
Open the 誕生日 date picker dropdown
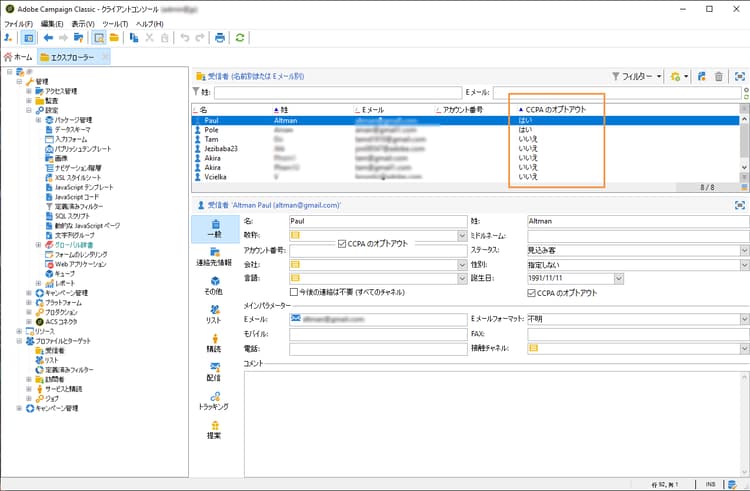tap(619, 278)
